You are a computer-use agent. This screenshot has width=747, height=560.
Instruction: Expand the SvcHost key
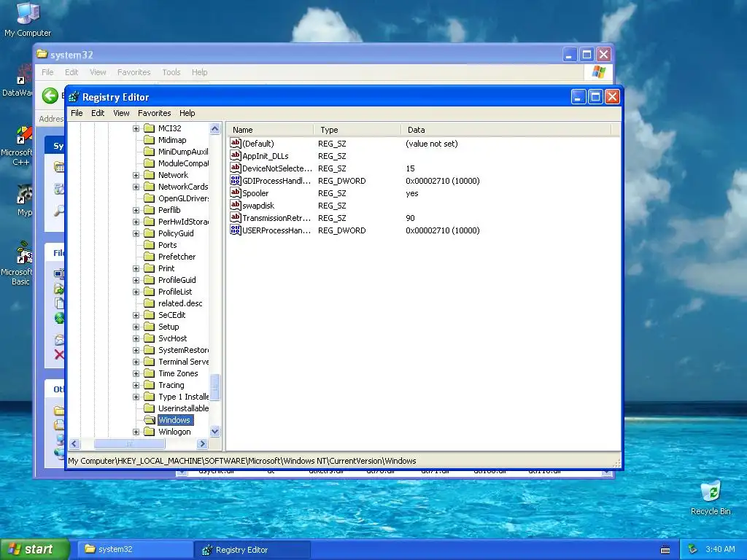click(136, 338)
